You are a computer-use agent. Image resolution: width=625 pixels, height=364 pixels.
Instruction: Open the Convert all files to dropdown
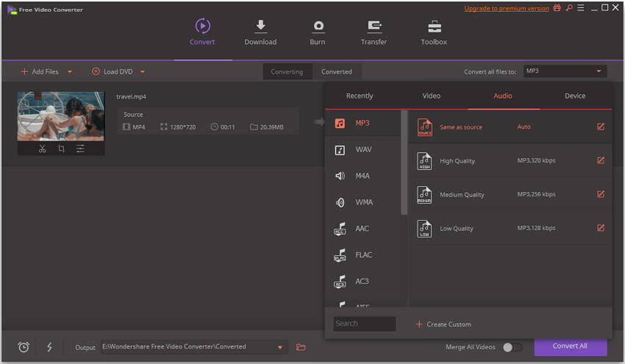[x=565, y=71]
